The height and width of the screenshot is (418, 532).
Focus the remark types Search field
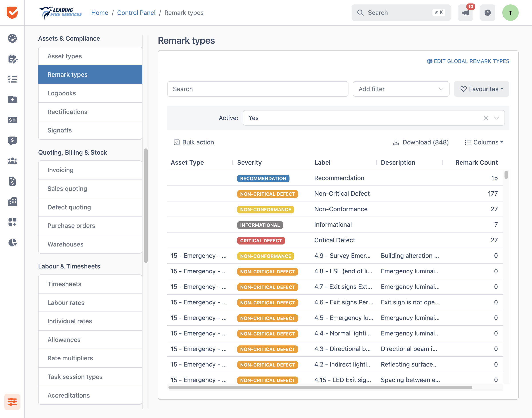click(x=258, y=89)
